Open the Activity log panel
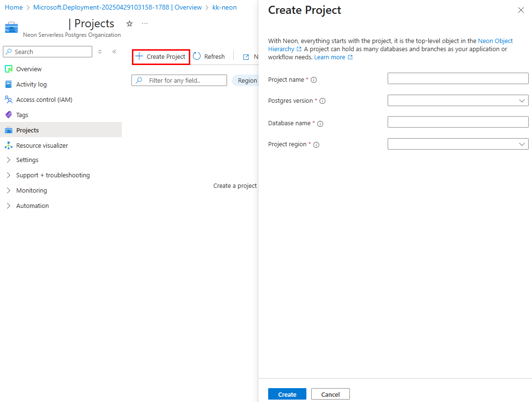Viewport: 532px width, 402px height. 10,84
